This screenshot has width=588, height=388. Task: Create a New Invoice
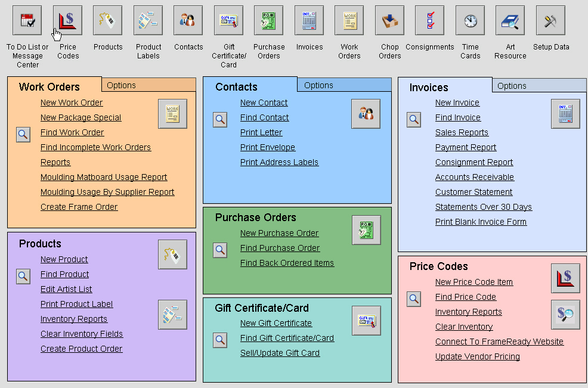457,102
